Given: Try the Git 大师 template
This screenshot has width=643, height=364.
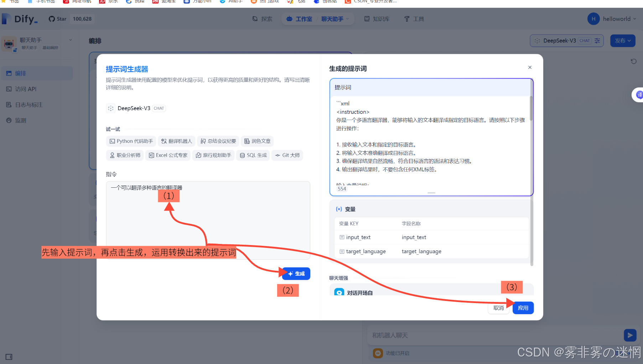Looking at the screenshot, I should (x=287, y=155).
